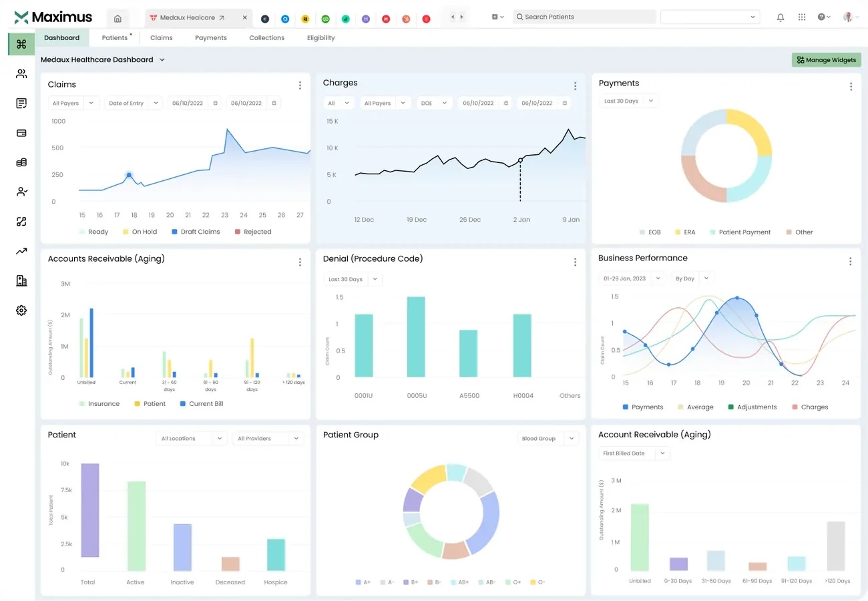Open the home icon tab
This screenshot has height=601, width=868.
point(118,18)
